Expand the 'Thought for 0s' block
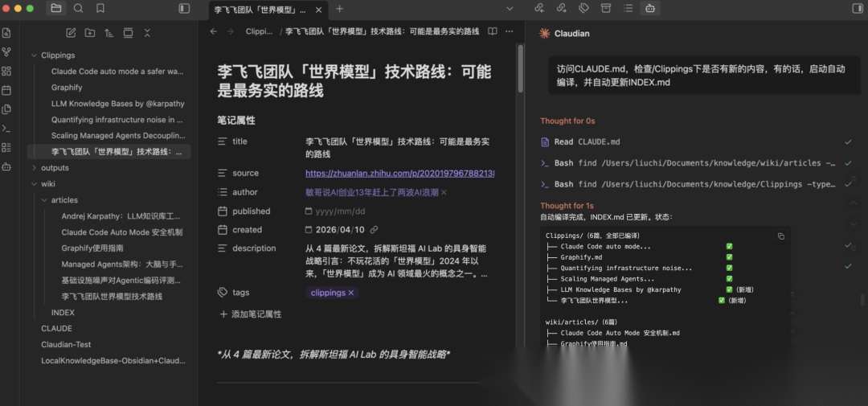This screenshot has width=868, height=406. [567, 121]
